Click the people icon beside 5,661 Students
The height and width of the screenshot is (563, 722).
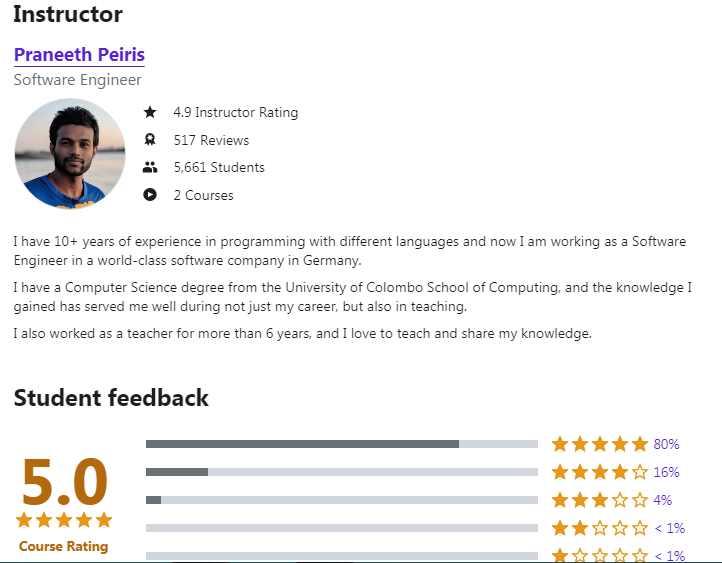(x=150, y=167)
